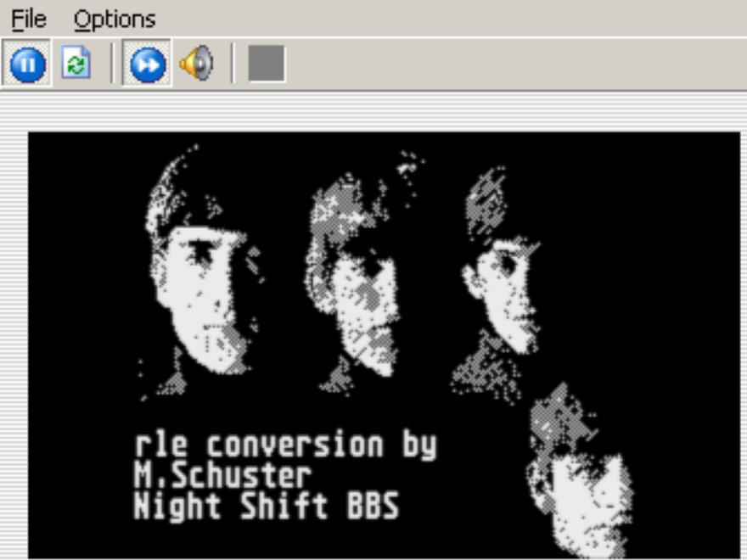Click the "Night Shift BBS" text
The height and width of the screenshot is (560, 747).
coord(266,507)
